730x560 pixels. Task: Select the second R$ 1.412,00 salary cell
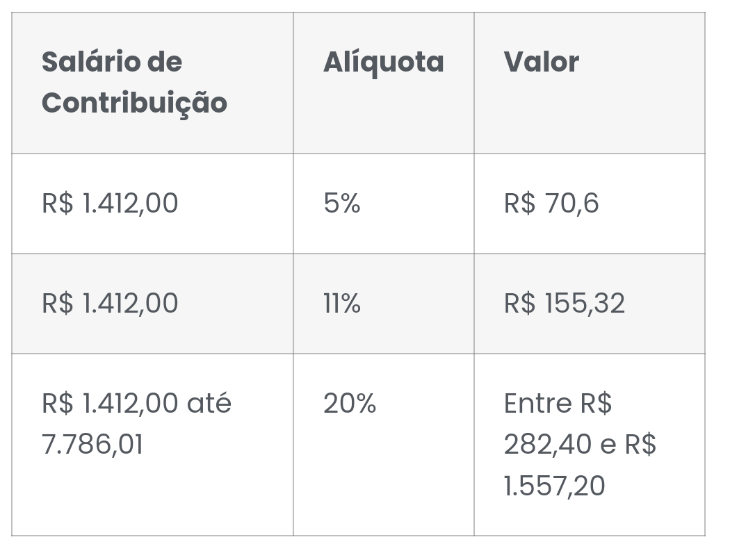tap(152, 304)
